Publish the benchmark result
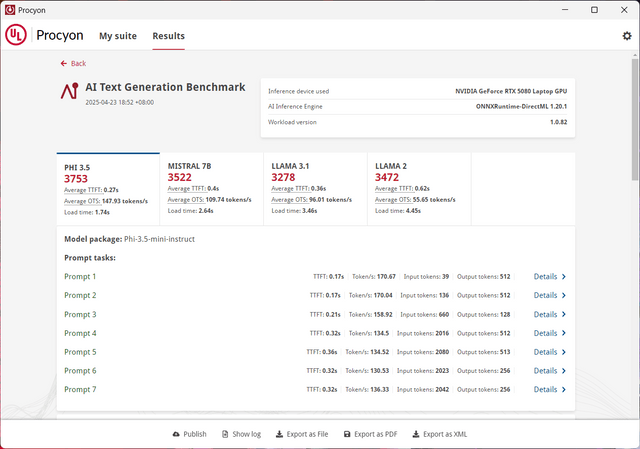640x449 pixels. 189,434
